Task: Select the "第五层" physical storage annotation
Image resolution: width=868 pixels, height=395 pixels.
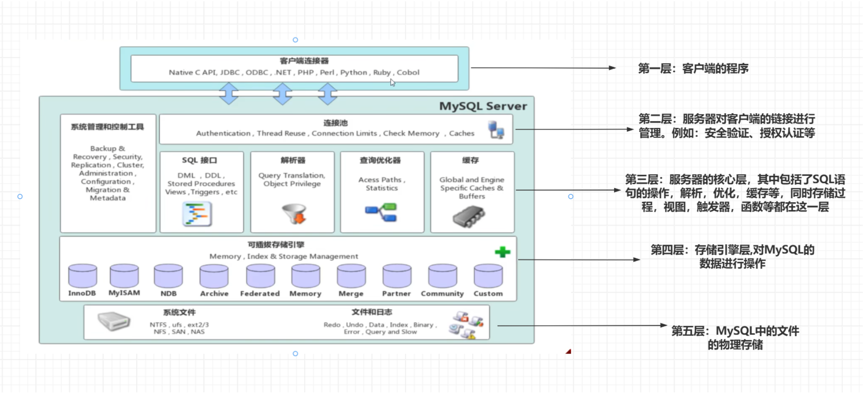Action: tap(735, 338)
